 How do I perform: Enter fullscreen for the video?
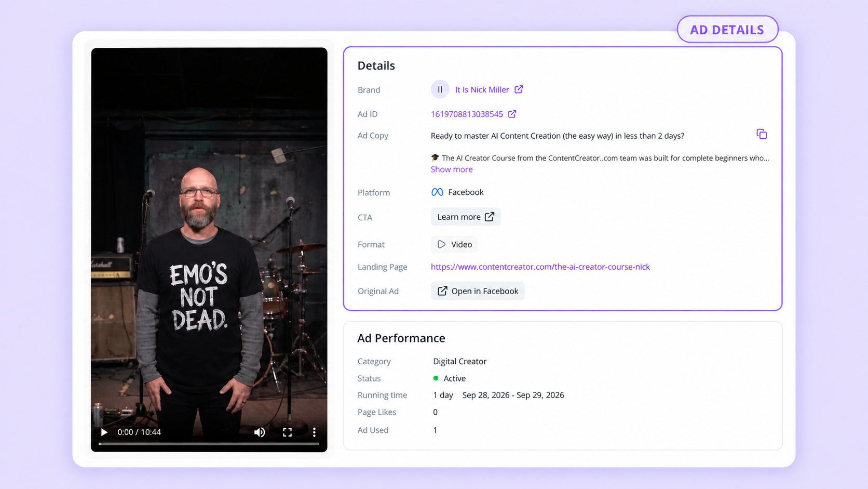[x=287, y=432]
